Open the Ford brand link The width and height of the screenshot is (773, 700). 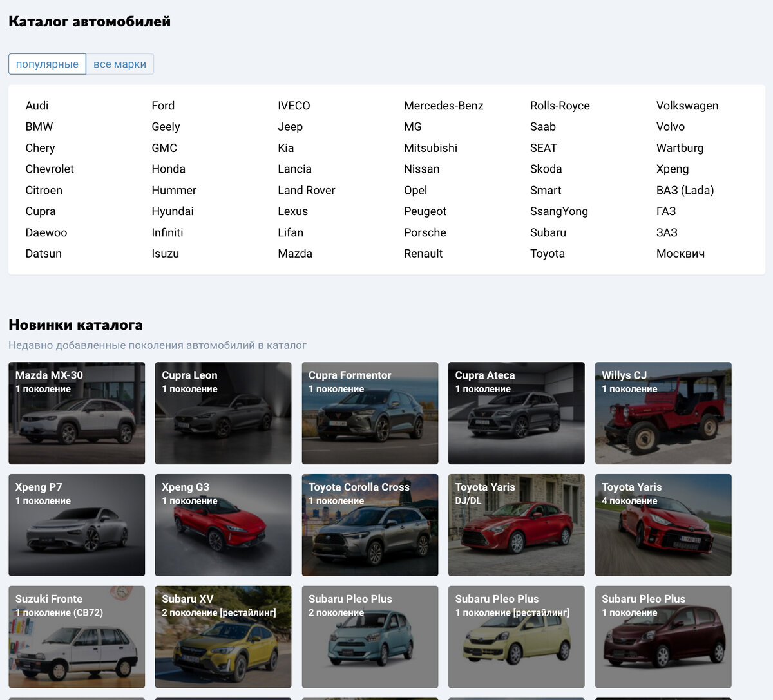click(163, 106)
